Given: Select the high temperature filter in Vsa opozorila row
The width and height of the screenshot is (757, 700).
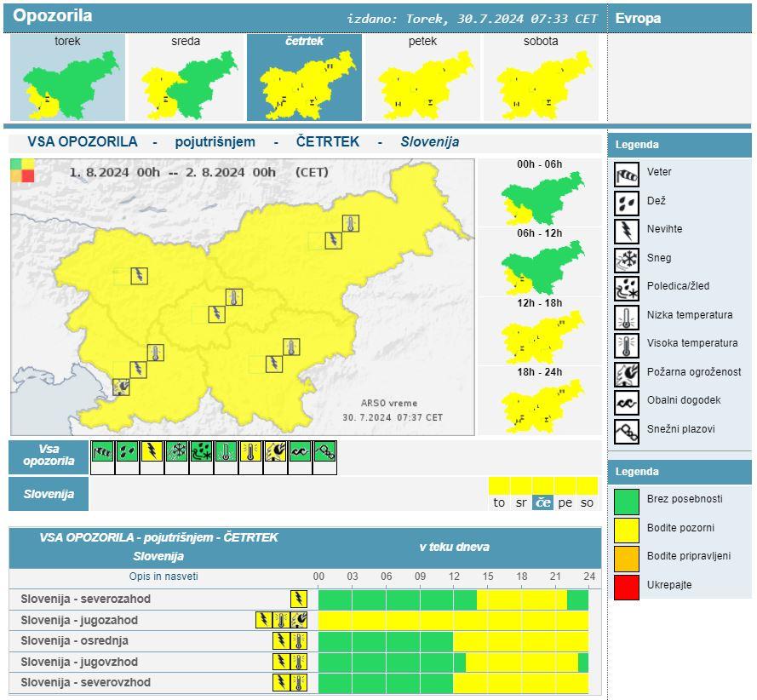Looking at the screenshot, I should click(250, 451).
